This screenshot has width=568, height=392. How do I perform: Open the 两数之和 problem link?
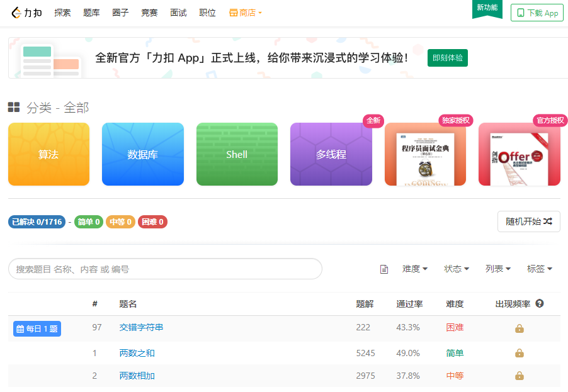tap(137, 353)
